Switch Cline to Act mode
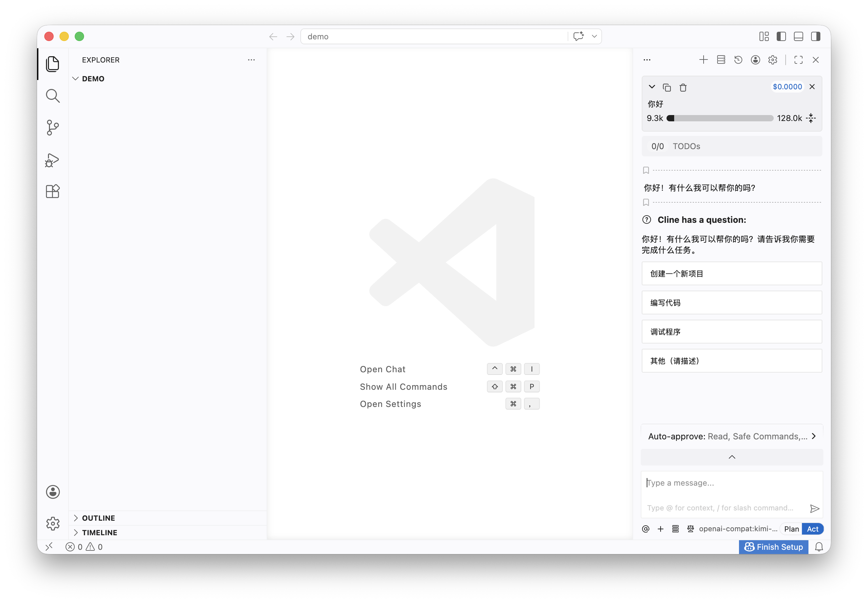The image size is (868, 603). [x=812, y=529]
